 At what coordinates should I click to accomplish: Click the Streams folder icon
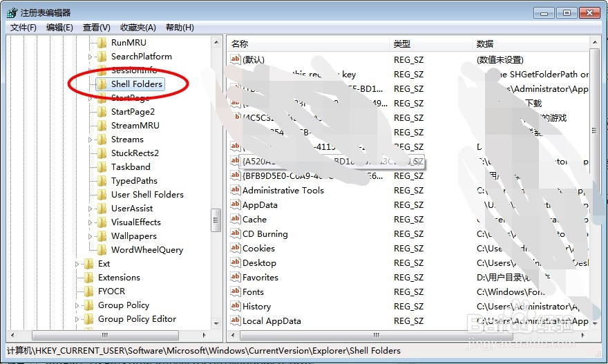pyautogui.click(x=102, y=139)
